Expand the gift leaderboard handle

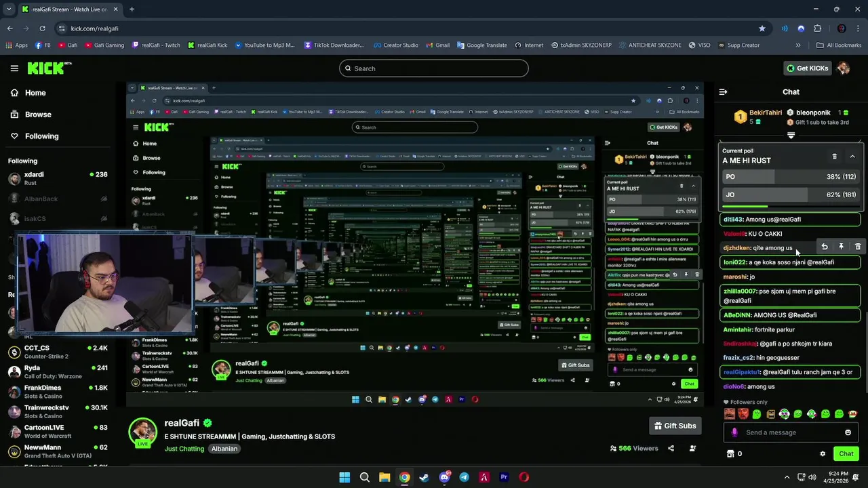[x=791, y=136]
